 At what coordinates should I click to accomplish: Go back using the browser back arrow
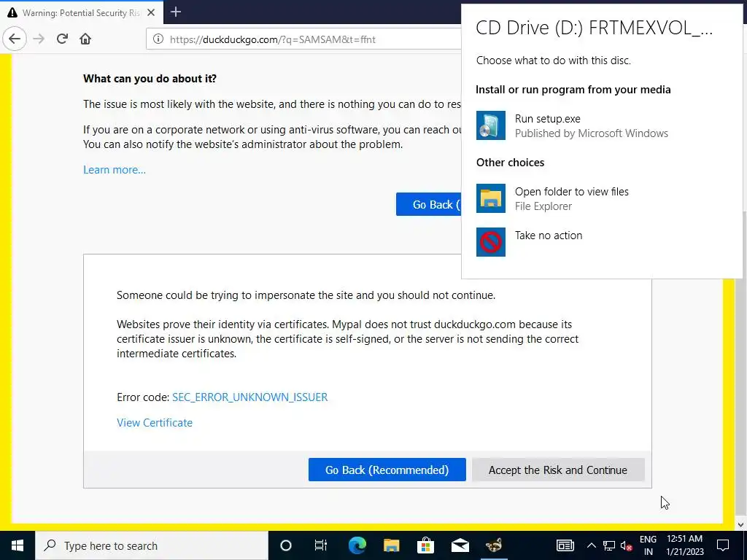click(x=15, y=39)
